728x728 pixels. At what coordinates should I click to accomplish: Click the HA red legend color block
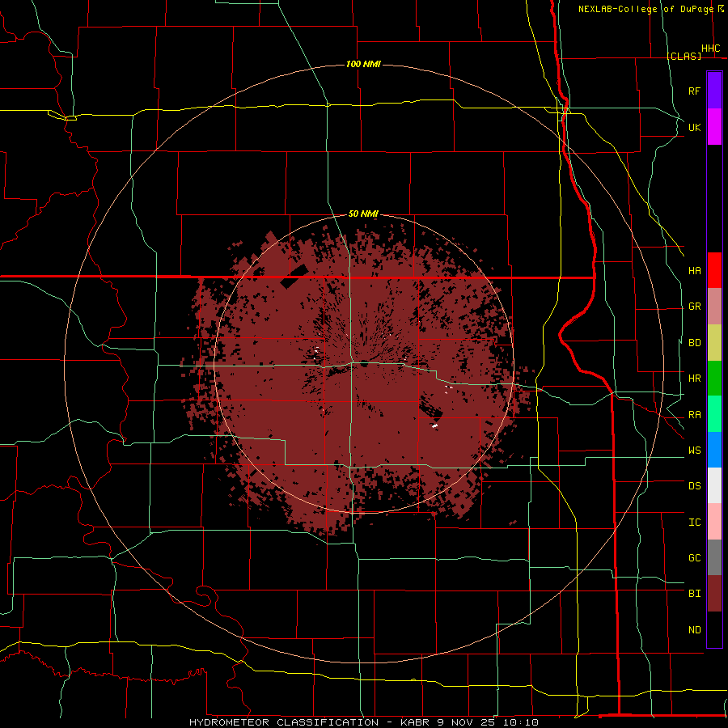click(714, 270)
